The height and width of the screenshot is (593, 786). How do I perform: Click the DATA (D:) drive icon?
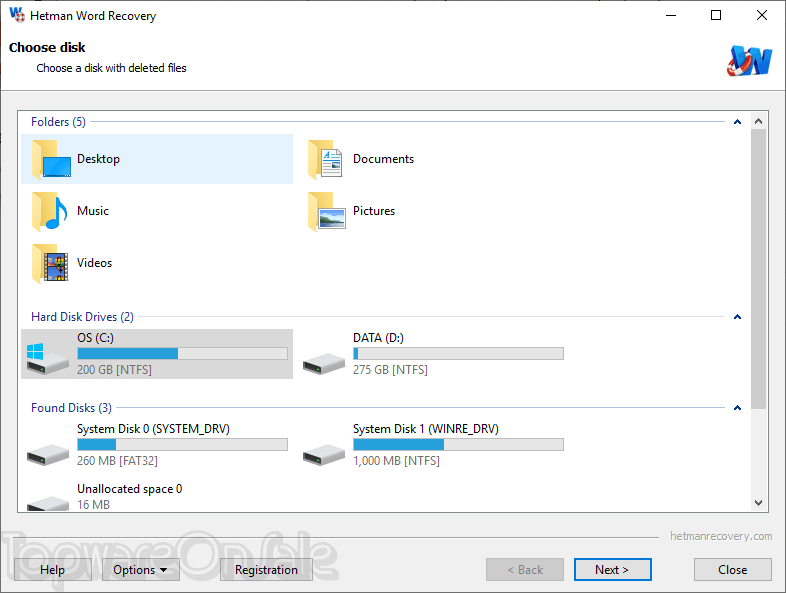click(324, 363)
